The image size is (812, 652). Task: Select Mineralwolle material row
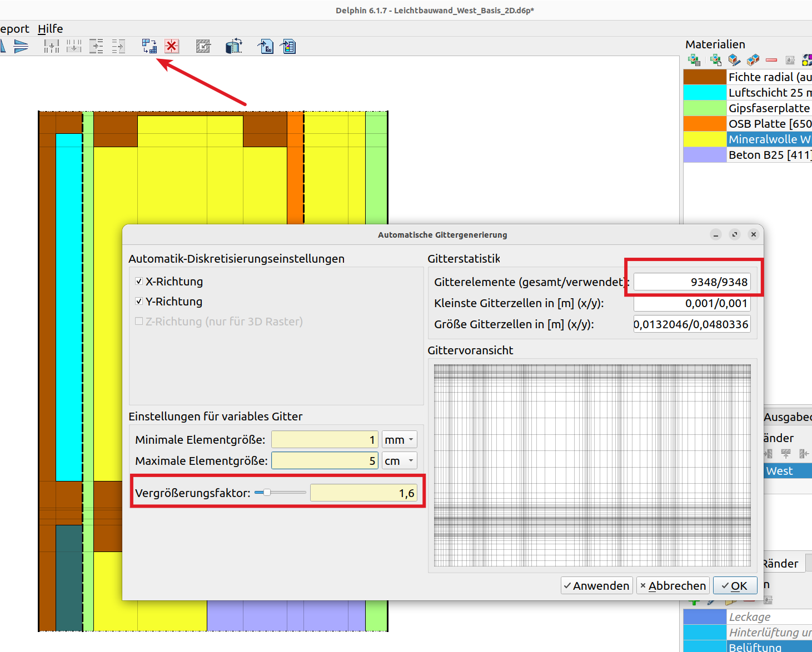point(769,139)
